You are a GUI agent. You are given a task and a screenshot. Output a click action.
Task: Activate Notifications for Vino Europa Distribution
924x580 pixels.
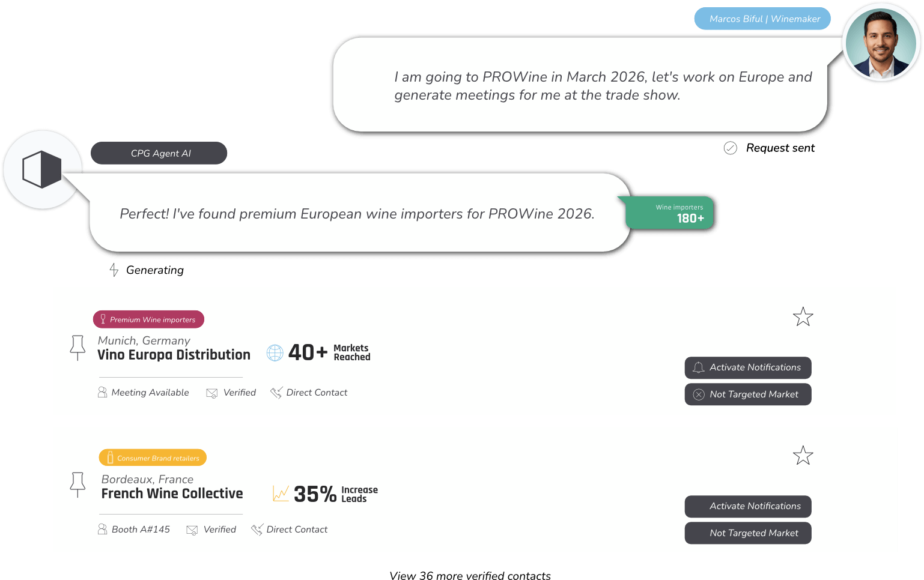[748, 367]
